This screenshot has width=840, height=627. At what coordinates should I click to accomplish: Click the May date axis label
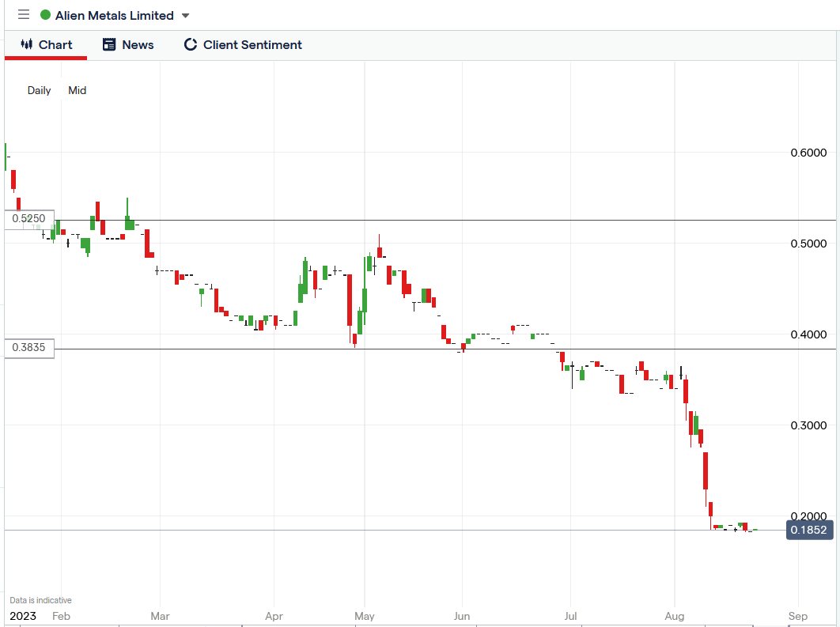click(365, 616)
